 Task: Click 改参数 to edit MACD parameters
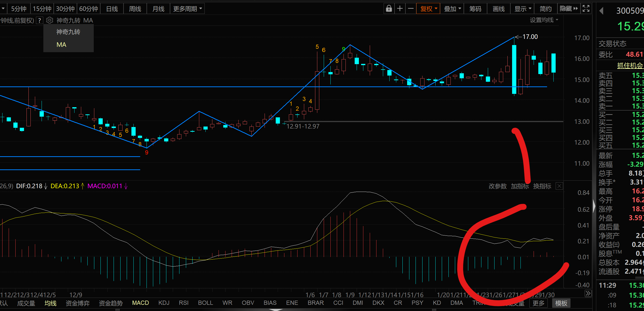coord(497,186)
